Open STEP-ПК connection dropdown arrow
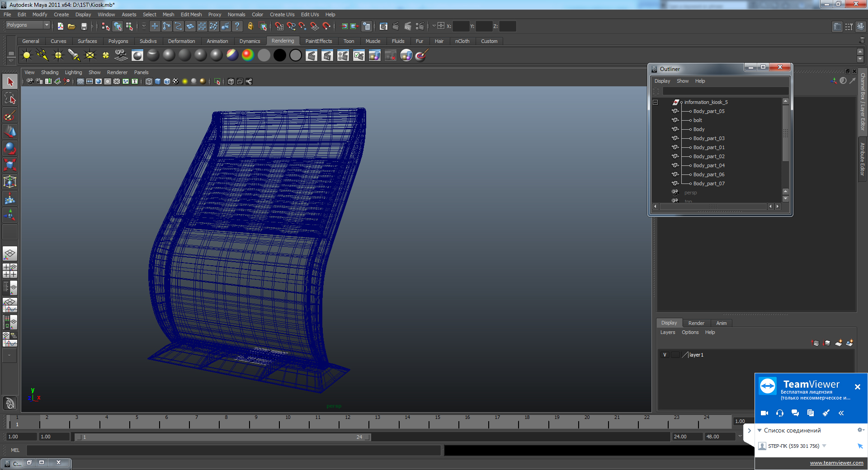868x470 pixels. tap(824, 446)
